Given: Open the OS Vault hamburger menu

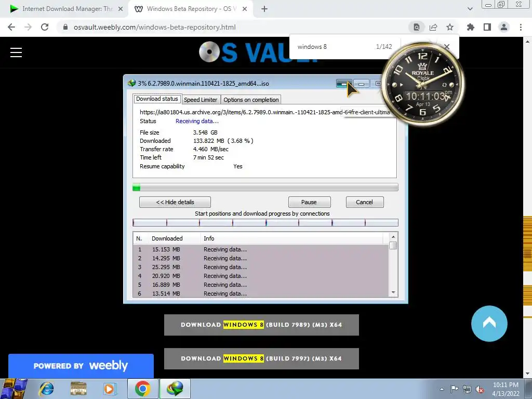Looking at the screenshot, I should pos(16,52).
